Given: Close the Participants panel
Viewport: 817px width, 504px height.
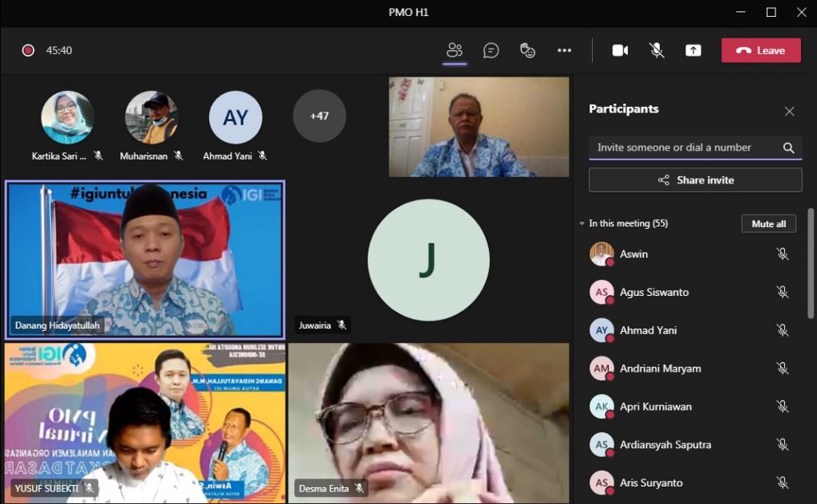Looking at the screenshot, I should 789,112.
